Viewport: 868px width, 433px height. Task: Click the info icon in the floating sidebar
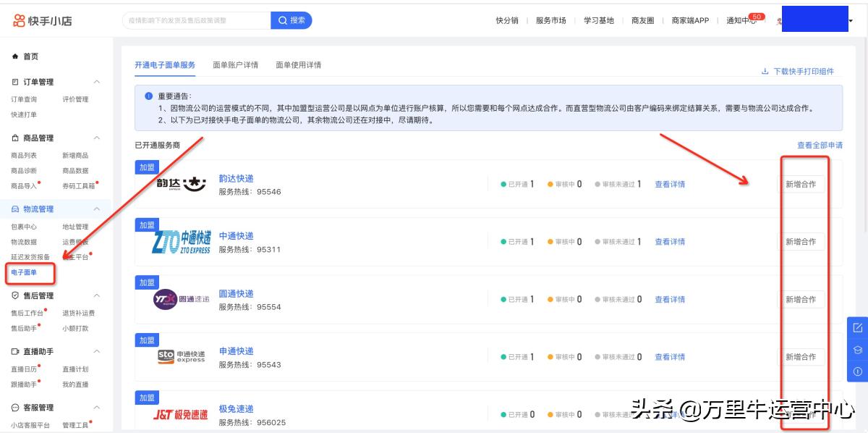[857, 371]
